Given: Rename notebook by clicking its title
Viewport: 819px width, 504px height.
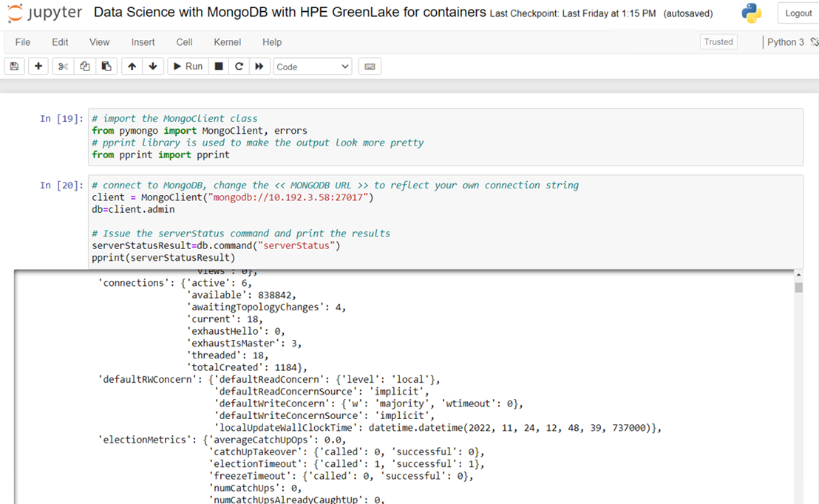Looking at the screenshot, I should click(x=289, y=12).
